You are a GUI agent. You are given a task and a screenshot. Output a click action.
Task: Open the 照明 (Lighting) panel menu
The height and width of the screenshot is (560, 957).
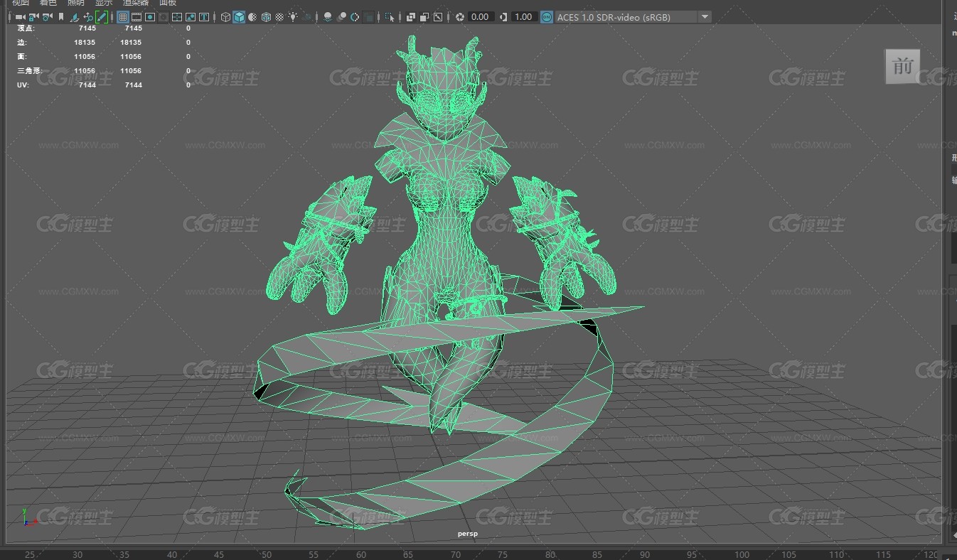click(75, 3)
